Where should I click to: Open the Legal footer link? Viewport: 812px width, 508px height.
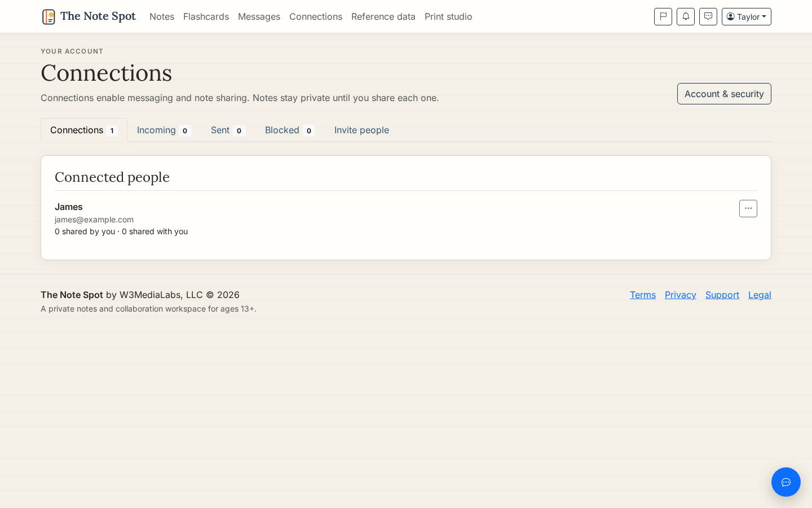(x=760, y=295)
